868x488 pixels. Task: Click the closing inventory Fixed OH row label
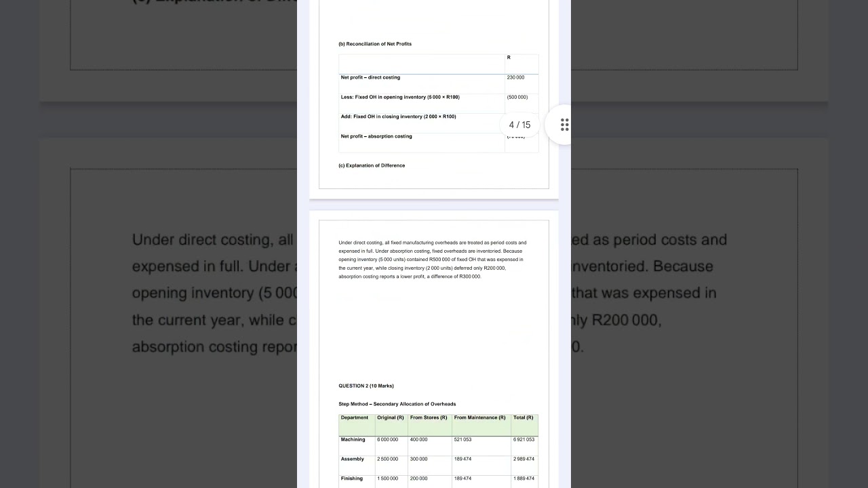(x=398, y=117)
